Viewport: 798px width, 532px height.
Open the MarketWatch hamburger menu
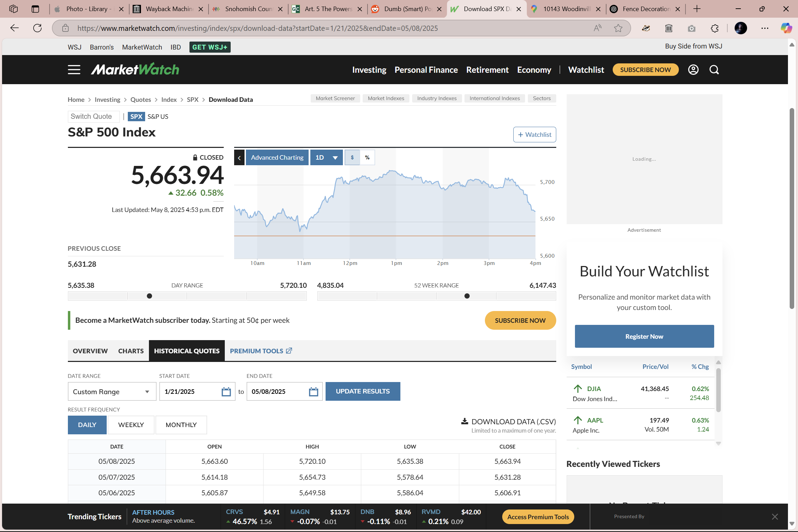(74, 70)
